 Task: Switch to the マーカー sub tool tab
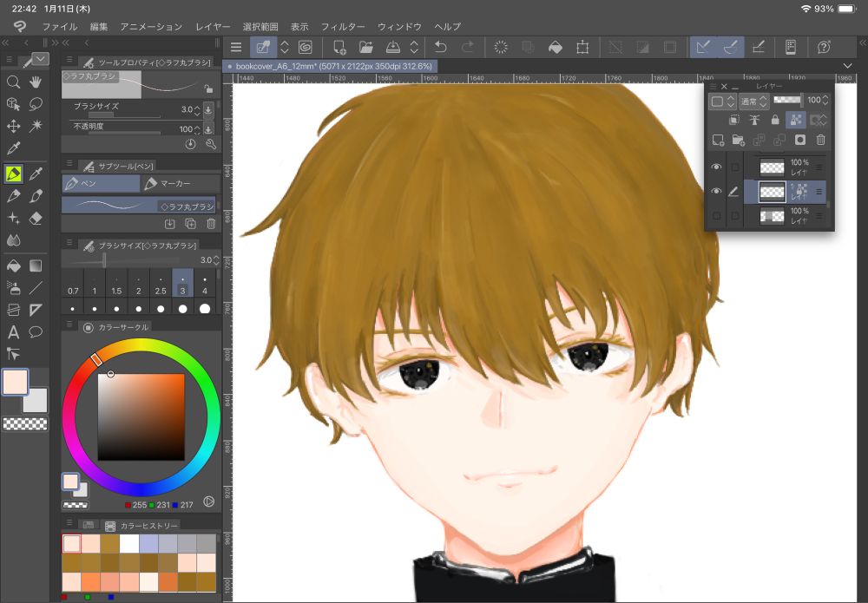pos(180,184)
